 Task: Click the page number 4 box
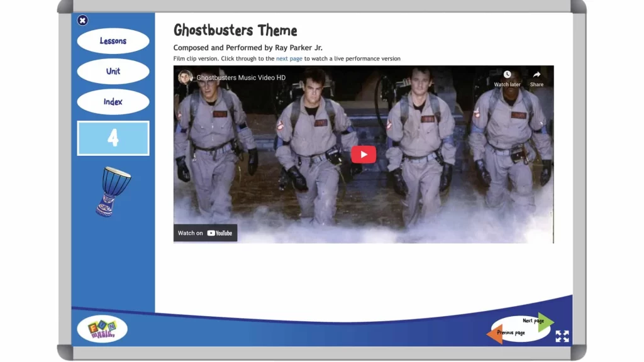pos(113,138)
